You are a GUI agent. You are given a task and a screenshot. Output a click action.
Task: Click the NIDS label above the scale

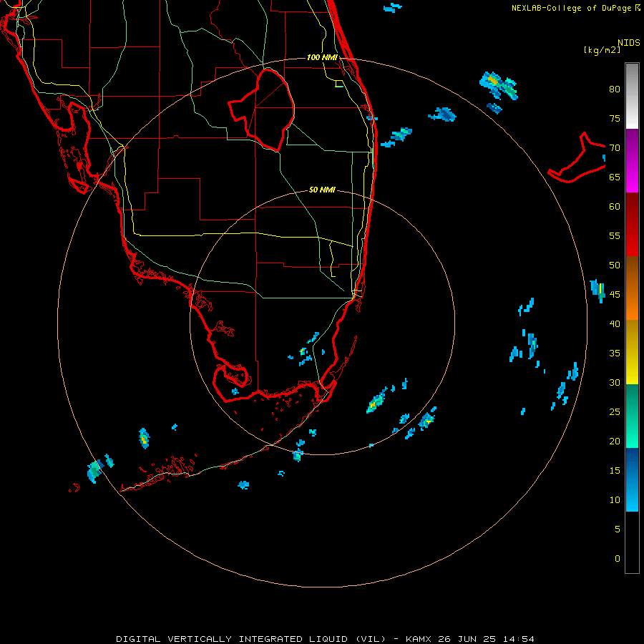point(628,42)
